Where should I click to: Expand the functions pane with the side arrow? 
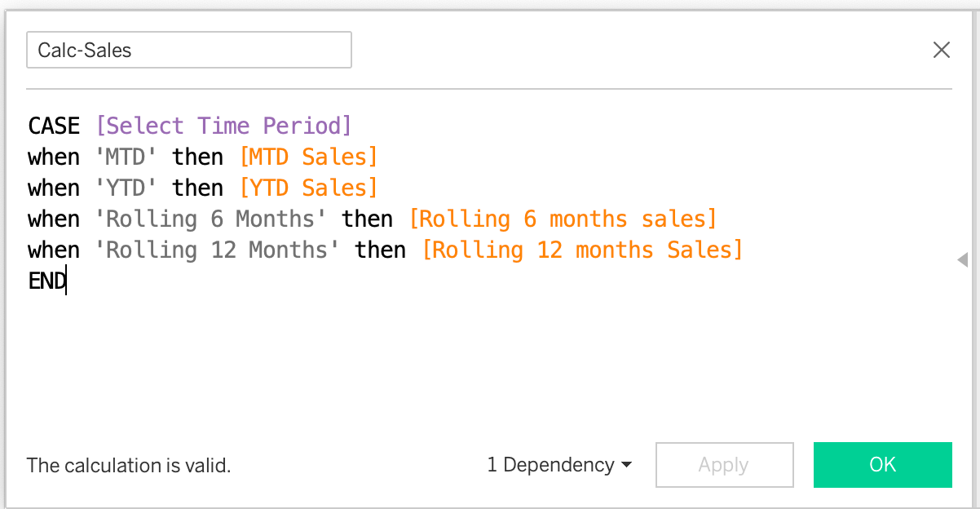(963, 259)
